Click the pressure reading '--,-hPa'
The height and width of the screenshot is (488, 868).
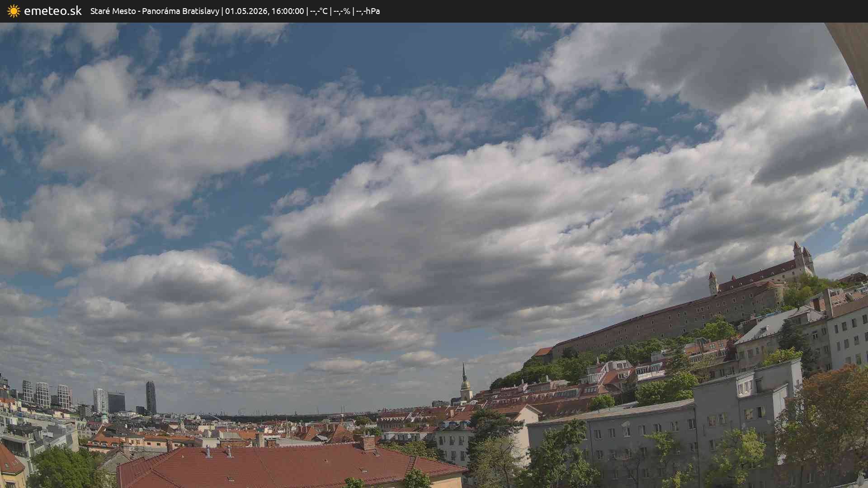[x=368, y=11]
